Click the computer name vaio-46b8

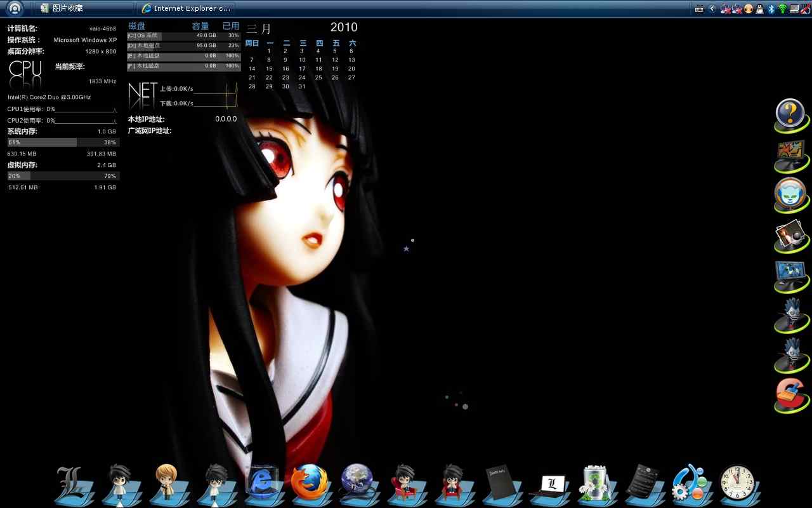pos(103,29)
